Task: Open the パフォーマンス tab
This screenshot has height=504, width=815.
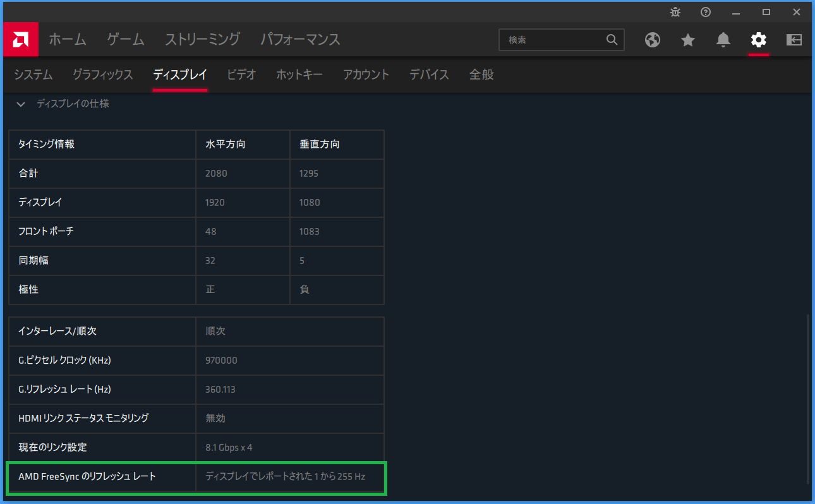Action: click(300, 39)
